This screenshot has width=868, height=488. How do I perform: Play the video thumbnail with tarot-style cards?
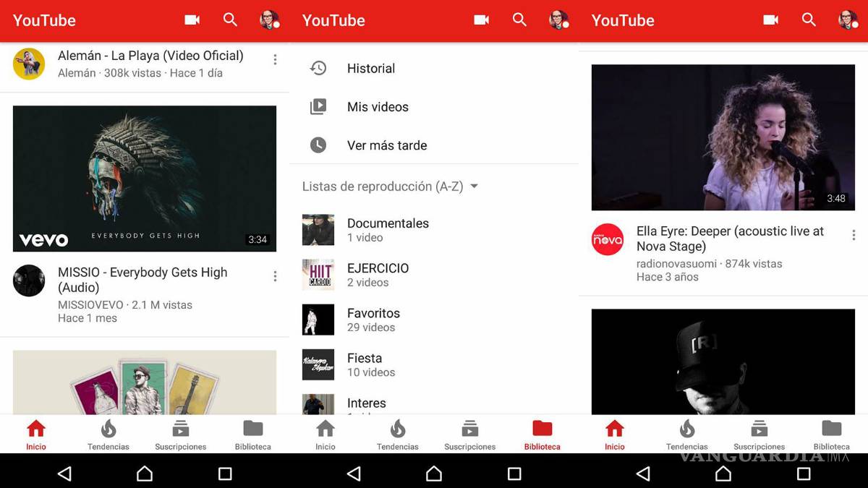pos(145,383)
